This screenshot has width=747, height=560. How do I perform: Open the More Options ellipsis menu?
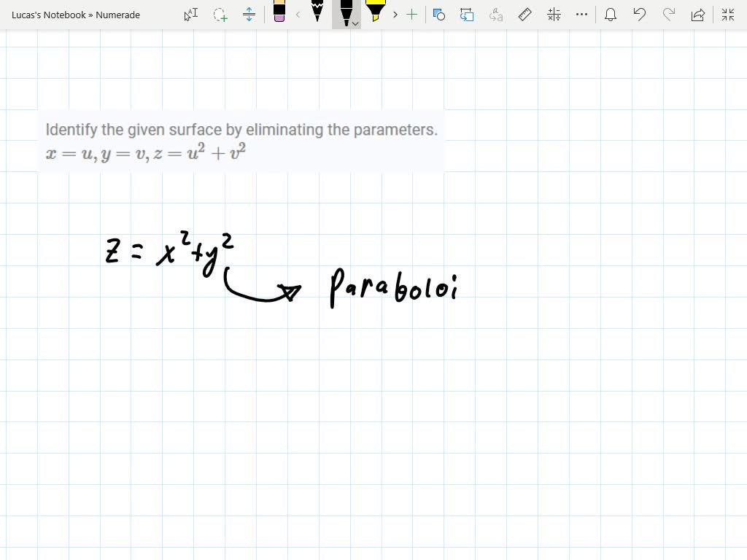tap(581, 15)
